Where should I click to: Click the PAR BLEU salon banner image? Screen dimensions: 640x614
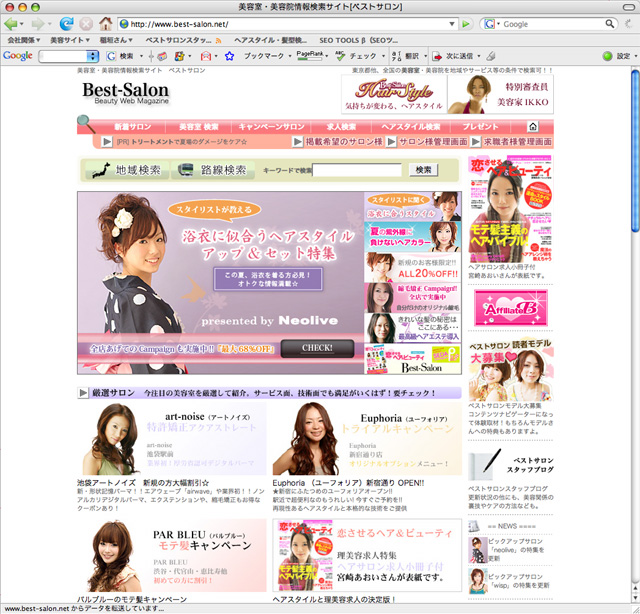pos(172,556)
